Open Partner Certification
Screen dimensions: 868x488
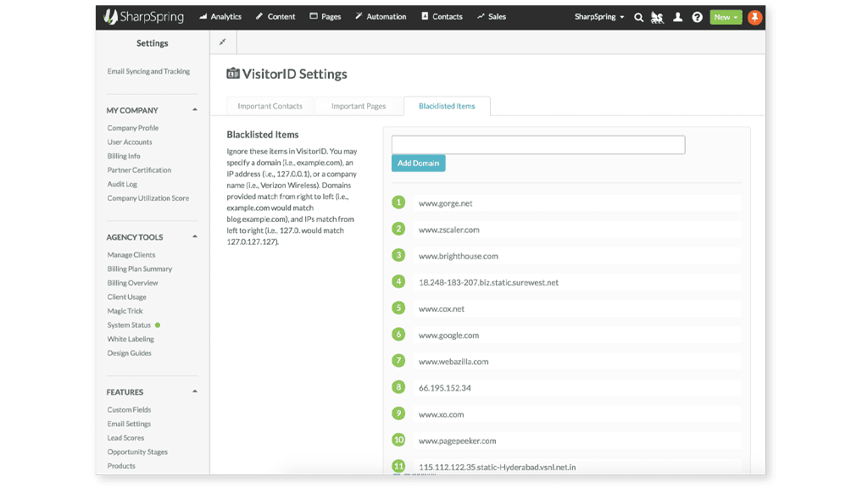pyautogui.click(x=139, y=169)
